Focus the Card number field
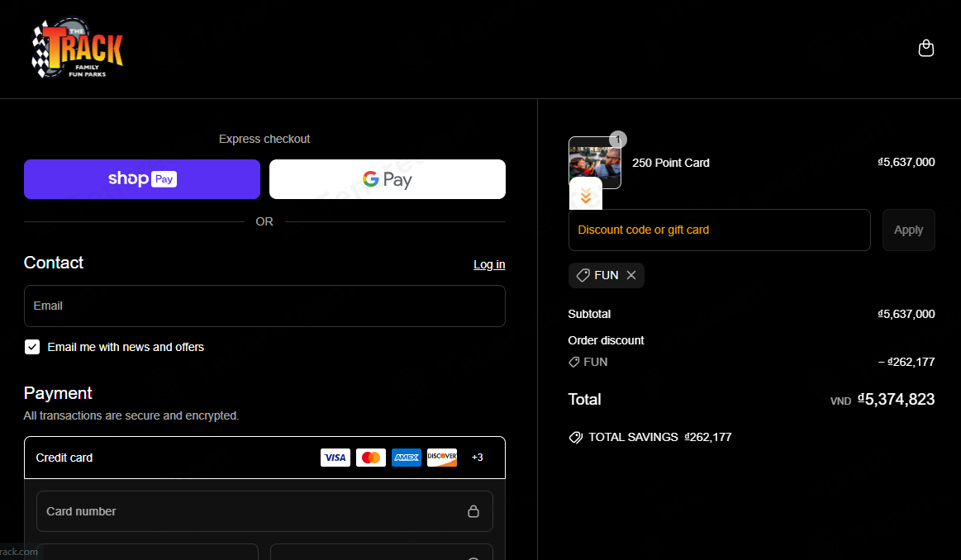This screenshot has height=560, width=961. point(248,511)
